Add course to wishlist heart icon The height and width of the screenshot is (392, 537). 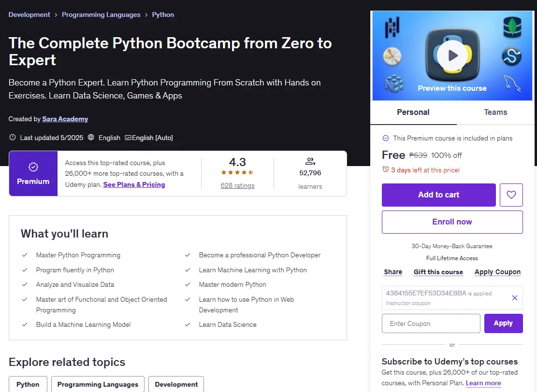[511, 195]
